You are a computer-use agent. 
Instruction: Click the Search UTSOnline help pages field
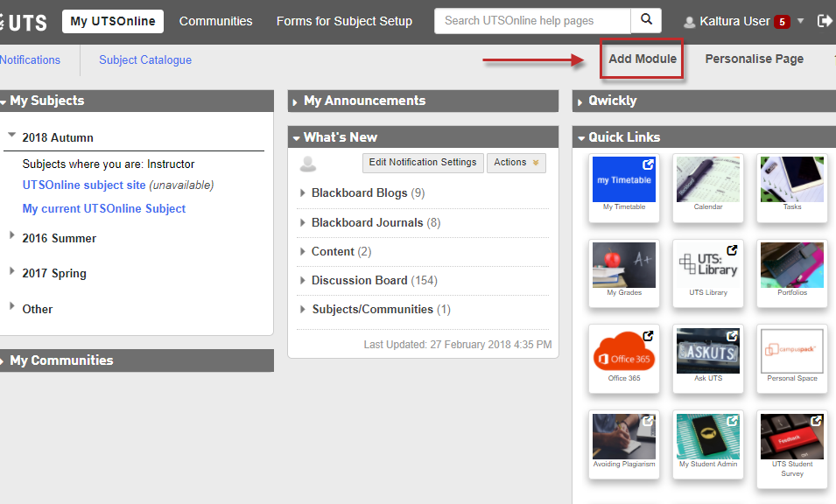click(531, 20)
